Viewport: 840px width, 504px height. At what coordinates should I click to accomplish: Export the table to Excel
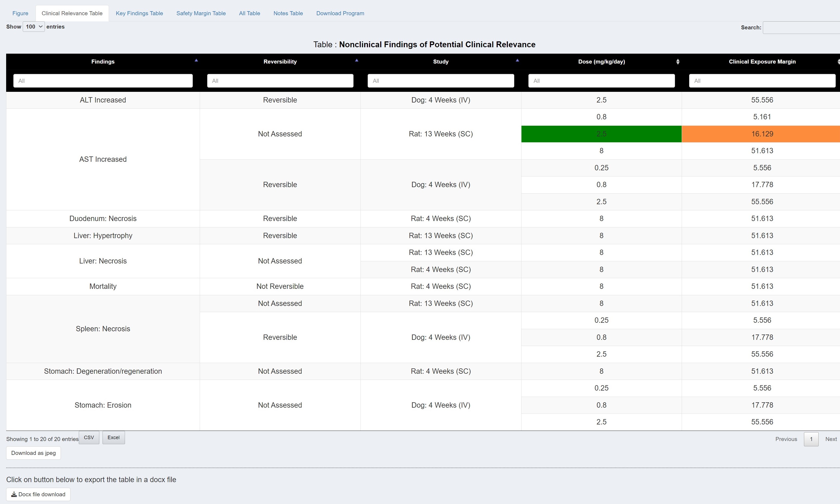click(x=113, y=438)
